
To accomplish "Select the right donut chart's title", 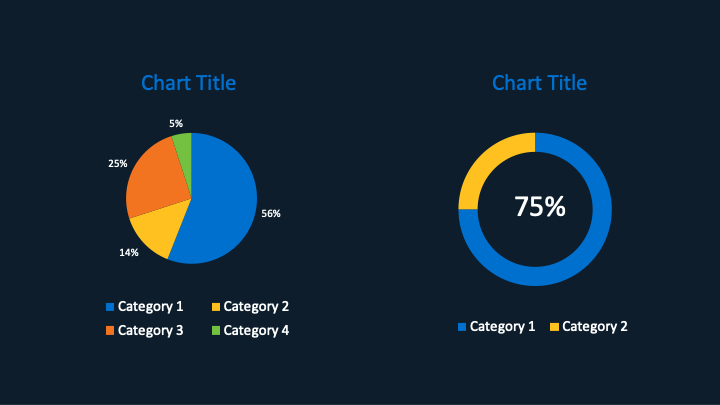I will point(539,83).
